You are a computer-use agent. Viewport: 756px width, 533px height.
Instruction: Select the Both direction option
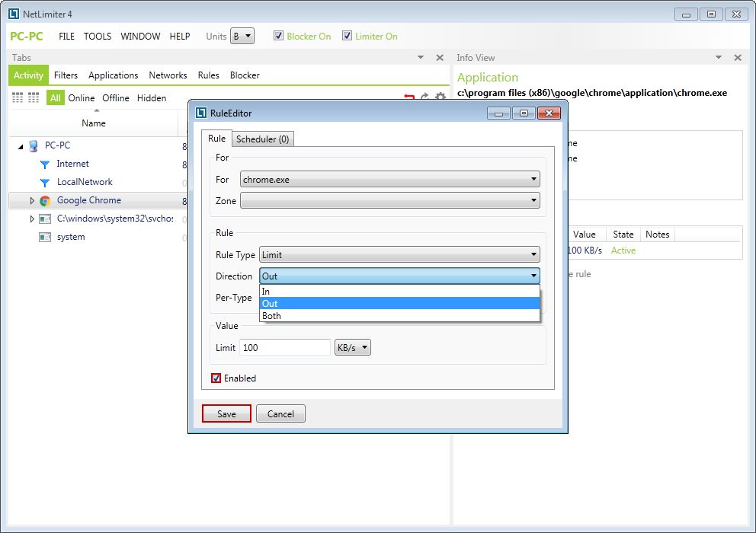399,316
